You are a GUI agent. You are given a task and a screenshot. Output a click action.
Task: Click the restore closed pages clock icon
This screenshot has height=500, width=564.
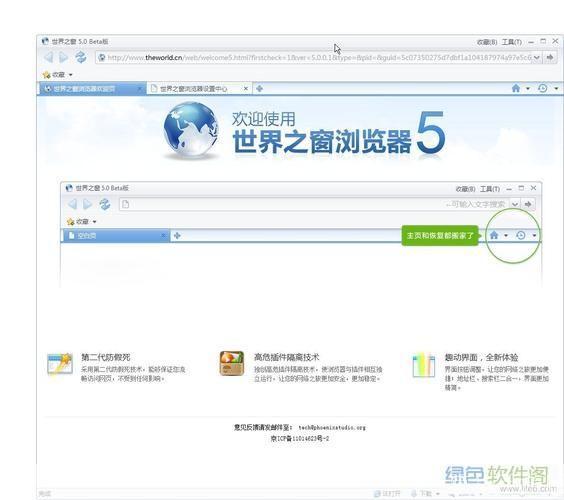pyautogui.click(x=542, y=88)
